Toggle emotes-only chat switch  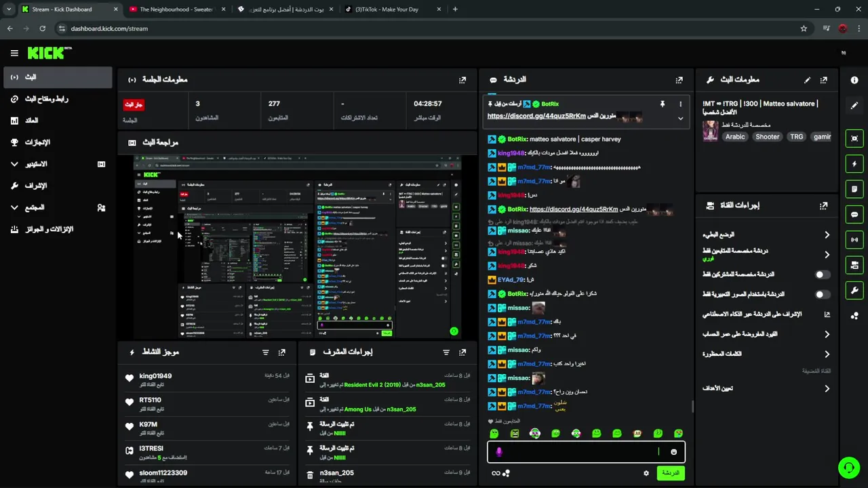(x=822, y=295)
